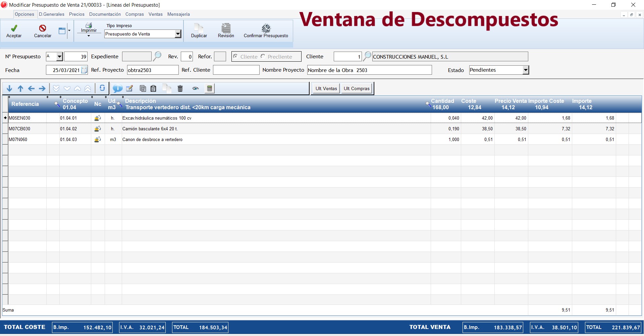The image size is (644, 336).
Task: Click the Ref. Cliente input field
Action: tap(236, 70)
